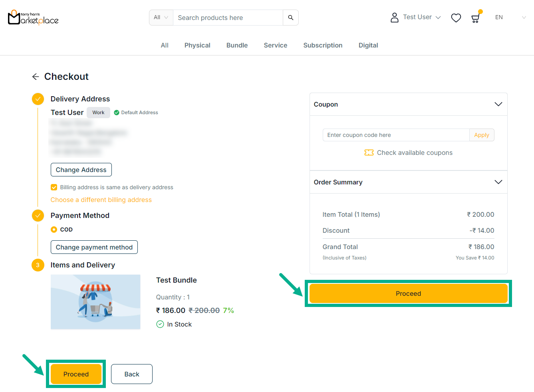The height and width of the screenshot is (392, 534).
Task: Click the search magnifier icon
Action: [290, 18]
